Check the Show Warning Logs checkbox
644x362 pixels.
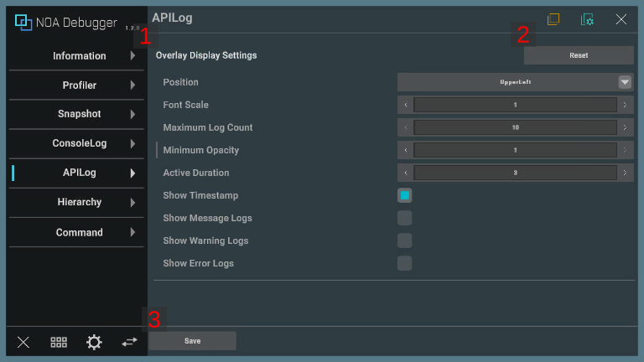[x=404, y=240]
